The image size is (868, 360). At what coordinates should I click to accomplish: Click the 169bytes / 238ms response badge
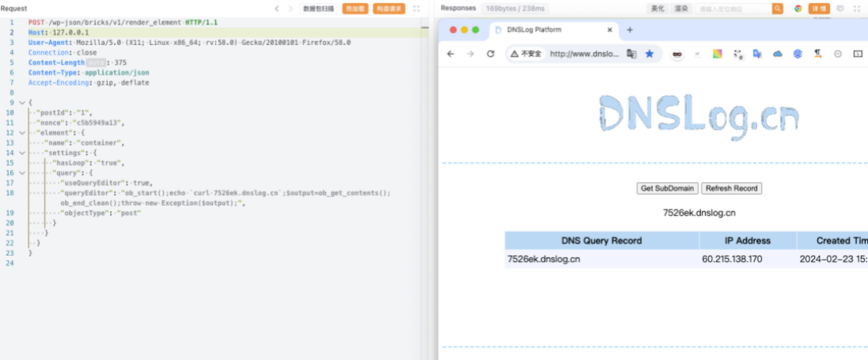[x=515, y=8]
